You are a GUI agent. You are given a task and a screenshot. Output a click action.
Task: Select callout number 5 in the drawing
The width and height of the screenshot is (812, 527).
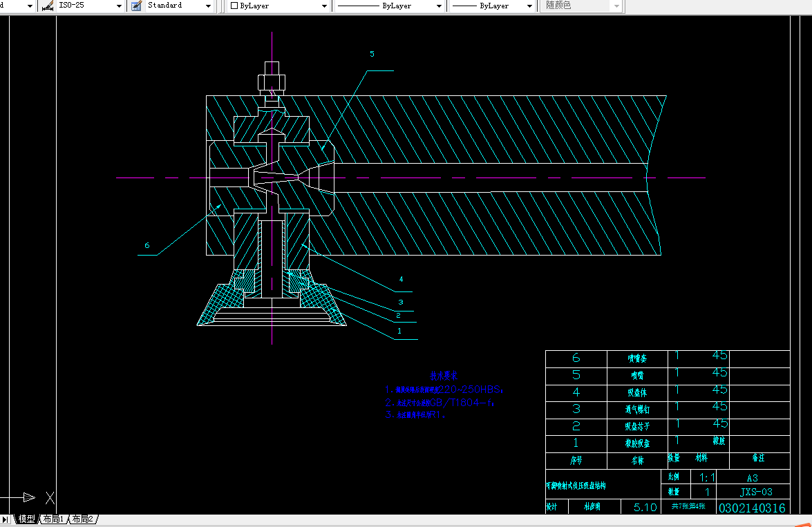click(372, 54)
